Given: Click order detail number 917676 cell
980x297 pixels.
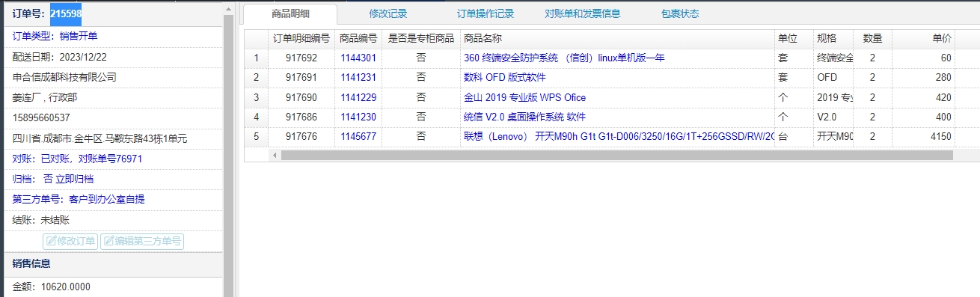Looking at the screenshot, I should (301, 136).
